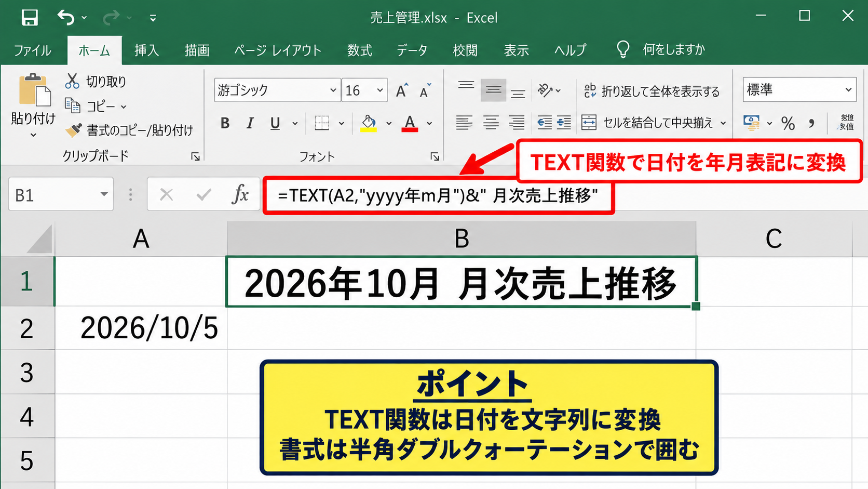This screenshot has height=489, width=868.
Task: Click the Copy (コピー) icon
Action: click(x=72, y=106)
